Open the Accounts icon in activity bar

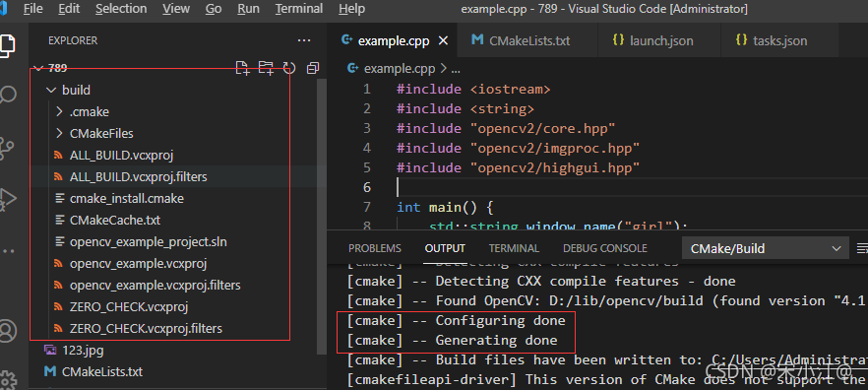click(7, 331)
